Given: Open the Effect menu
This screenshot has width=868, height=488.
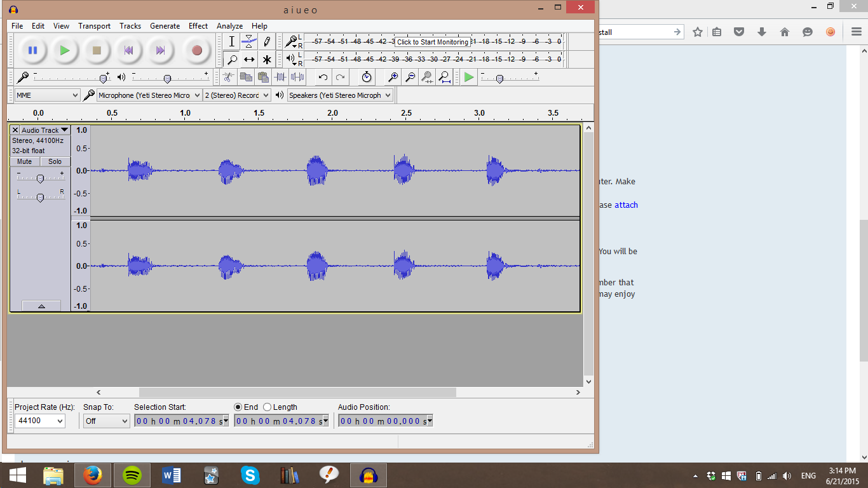Looking at the screenshot, I should 198,26.
